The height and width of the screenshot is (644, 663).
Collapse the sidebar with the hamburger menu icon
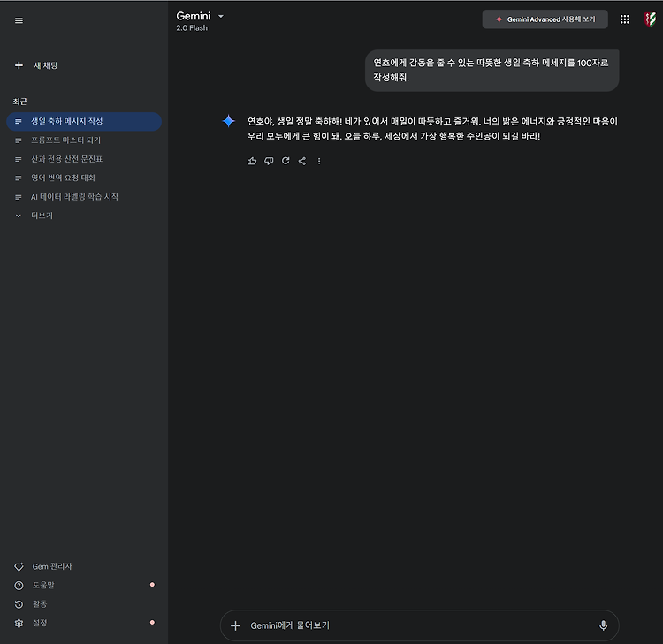[x=19, y=20]
